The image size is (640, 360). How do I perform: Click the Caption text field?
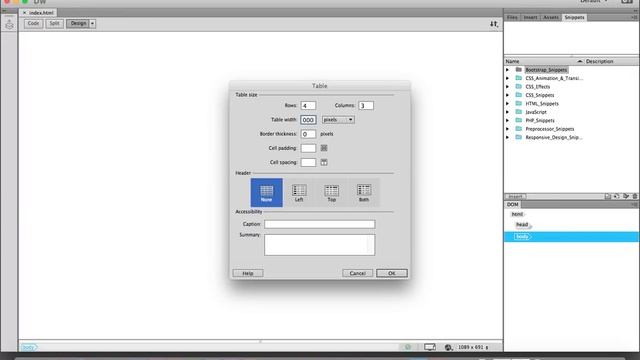pyautogui.click(x=320, y=224)
